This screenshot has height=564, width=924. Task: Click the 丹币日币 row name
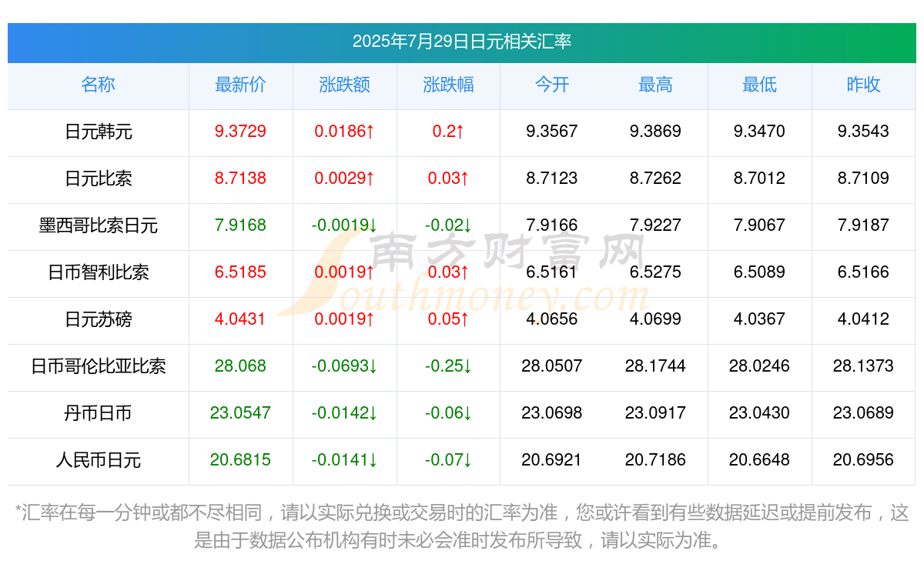pyautogui.click(x=99, y=413)
